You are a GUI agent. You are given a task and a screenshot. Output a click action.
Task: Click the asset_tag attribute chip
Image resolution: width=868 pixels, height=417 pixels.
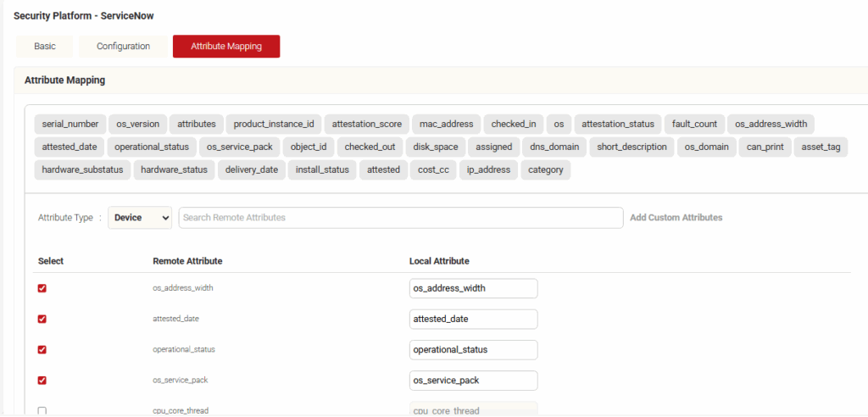(x=821, y=147)
